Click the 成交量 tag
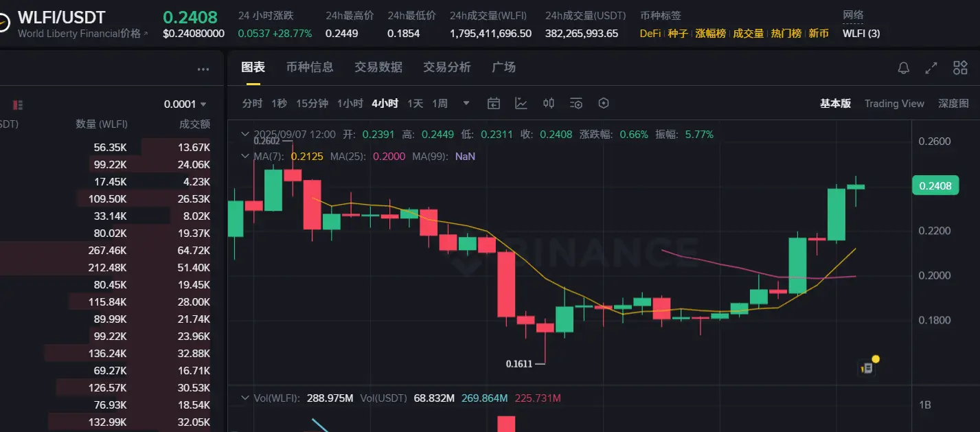Image resolution: width=980 pixels, height=432 pixels. pyautogui.click(x=749, y=33)
